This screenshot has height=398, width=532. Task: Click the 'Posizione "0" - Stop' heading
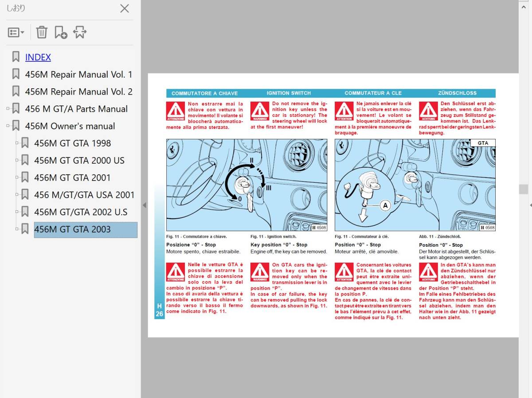(x=191, y=244)
